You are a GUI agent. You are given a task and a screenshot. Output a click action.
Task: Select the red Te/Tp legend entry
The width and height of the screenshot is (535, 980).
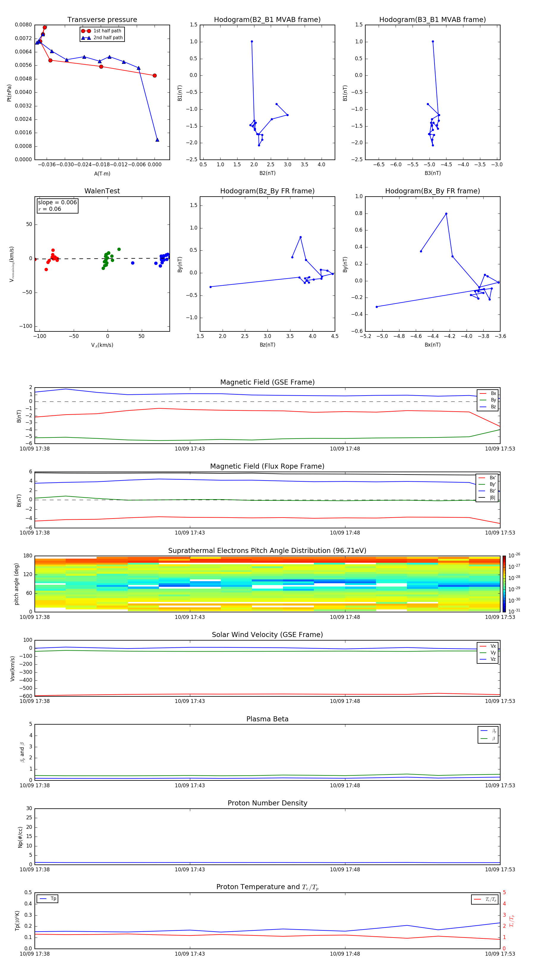(x=485, y=899)
